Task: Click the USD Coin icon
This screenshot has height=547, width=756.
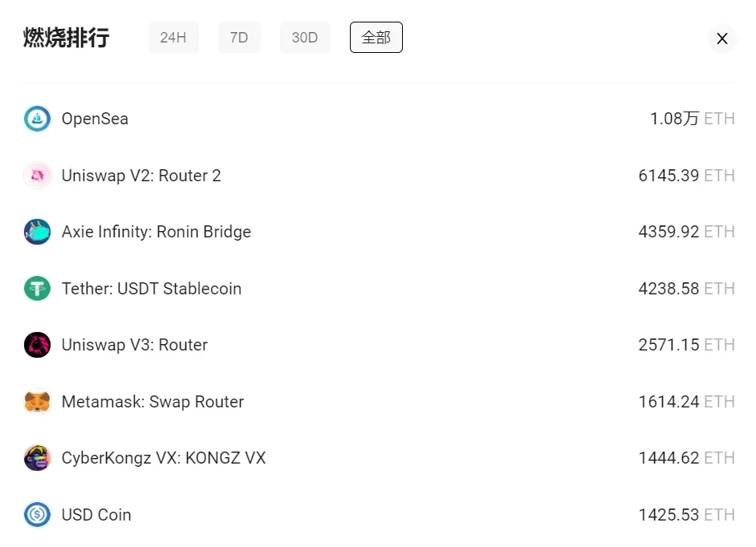Action: [x=37, y=515]
